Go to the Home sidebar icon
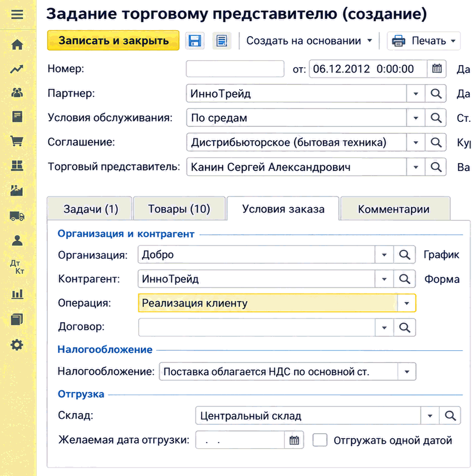The image size is (476, 476). click(17, 45)
